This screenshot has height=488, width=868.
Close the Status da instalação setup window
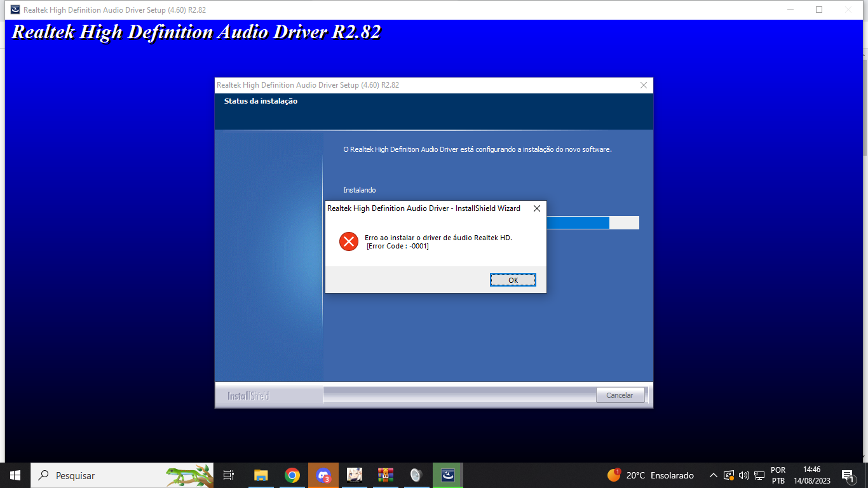click(643, 85)
